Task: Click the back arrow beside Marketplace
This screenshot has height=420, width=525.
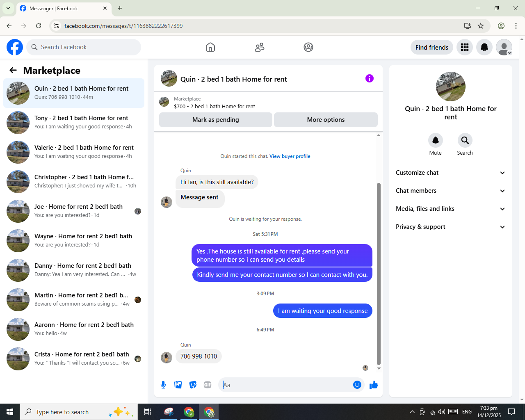Action: click(13, 70)
